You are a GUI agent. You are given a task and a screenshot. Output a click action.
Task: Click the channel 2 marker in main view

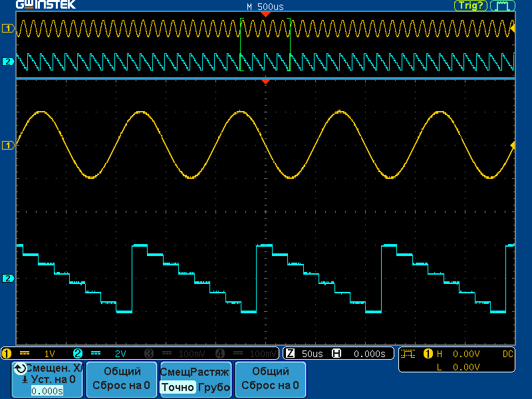(9, 278)
